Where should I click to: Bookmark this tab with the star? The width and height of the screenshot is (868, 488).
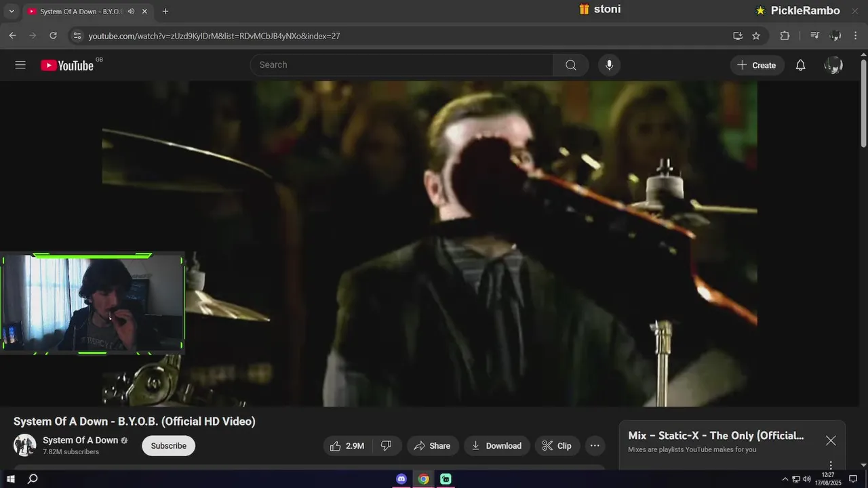756,35
